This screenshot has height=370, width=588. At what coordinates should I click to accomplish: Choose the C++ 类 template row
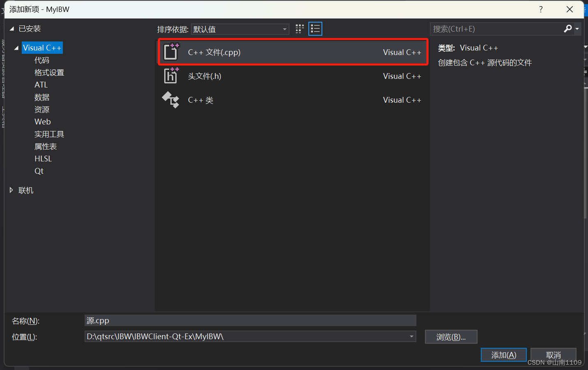point(293,100)
